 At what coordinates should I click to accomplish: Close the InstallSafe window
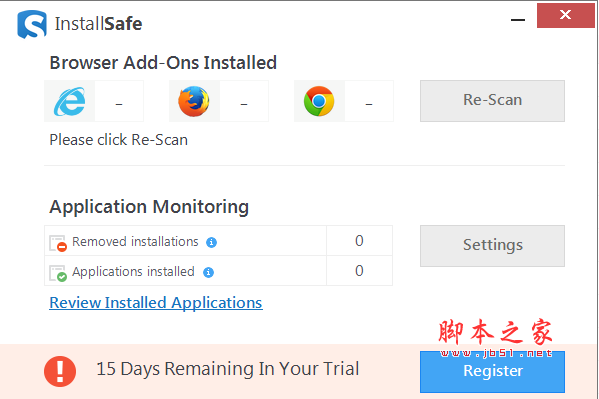(x=565, y=15)
